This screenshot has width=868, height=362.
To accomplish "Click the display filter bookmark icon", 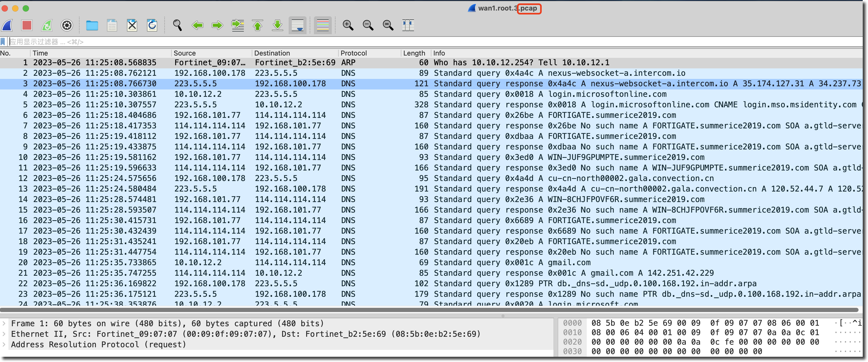I will tap(3, 42).
